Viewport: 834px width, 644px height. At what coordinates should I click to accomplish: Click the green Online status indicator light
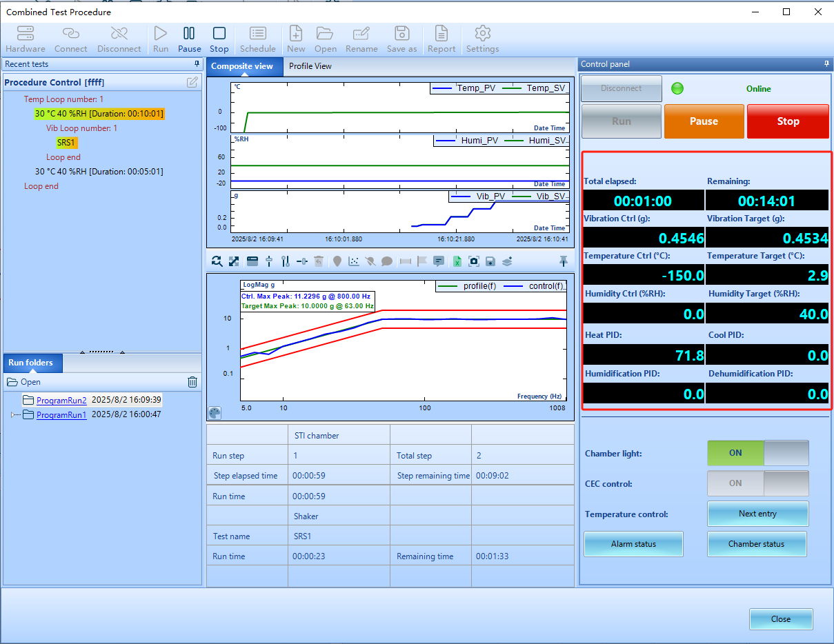click(677, 88)
